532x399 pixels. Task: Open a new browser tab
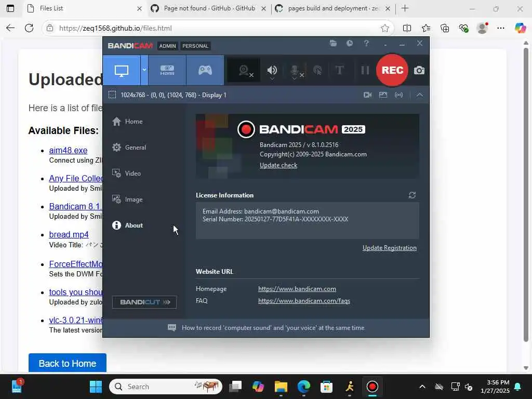point(405,8)
